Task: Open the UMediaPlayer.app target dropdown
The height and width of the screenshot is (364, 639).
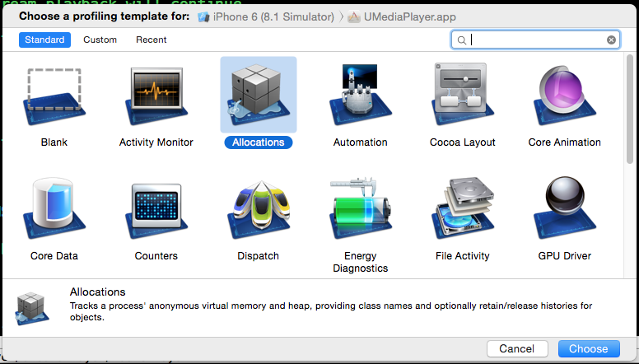Action: [x=402, y=17]
